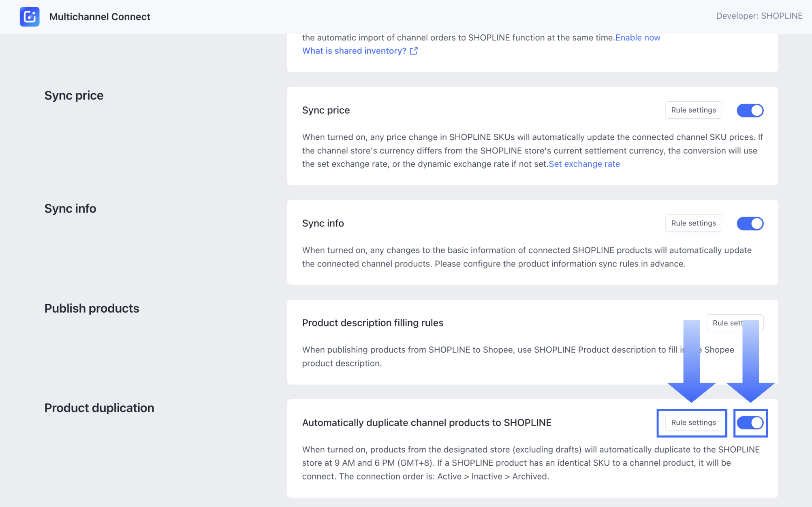Image resolution: width=812 pixels, height=507 pixels.
Task: Follow the "Set exchange rate" link
Action: coord(584,164)
